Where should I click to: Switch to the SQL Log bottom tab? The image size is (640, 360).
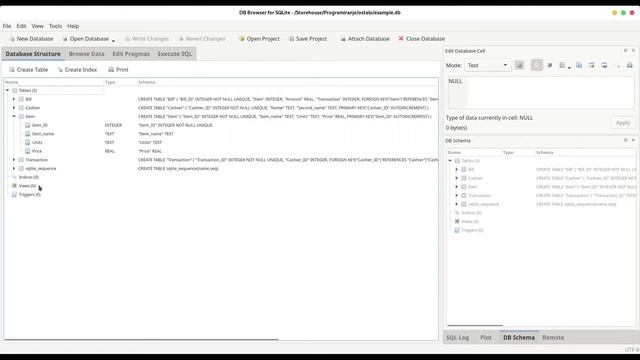pyautogui.click(x=457, y=338)
